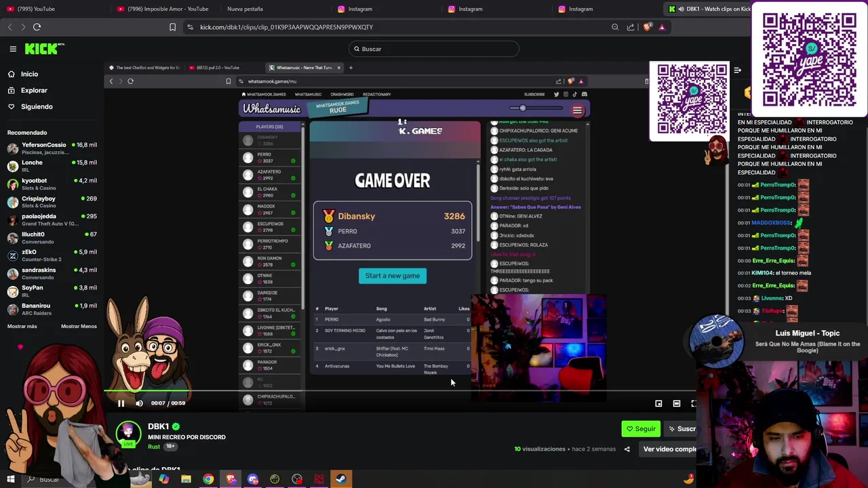Screen dimensions: 868x488
Task: Focus the Buscar search field on Kick
Action: point(434,49)
